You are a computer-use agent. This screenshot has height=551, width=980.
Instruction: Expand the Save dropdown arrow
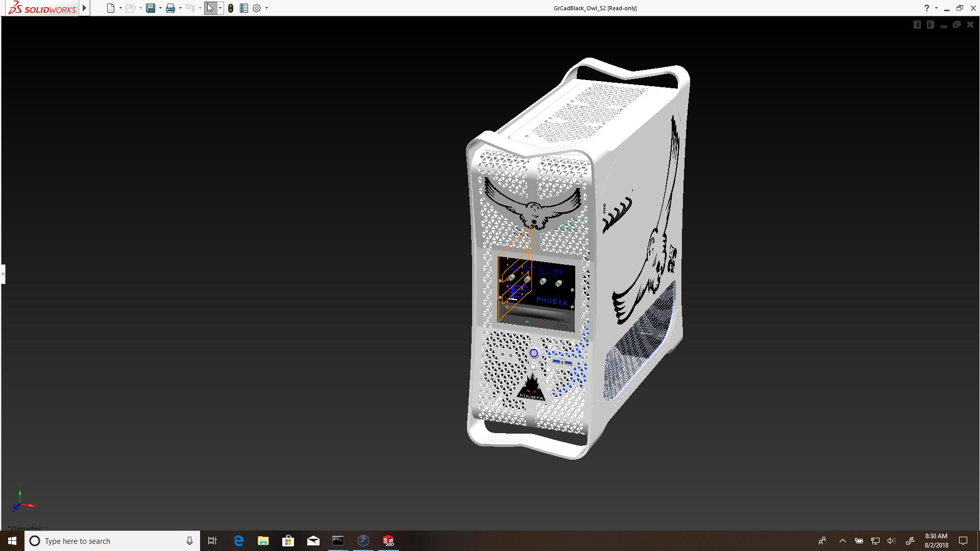[160, 8]
